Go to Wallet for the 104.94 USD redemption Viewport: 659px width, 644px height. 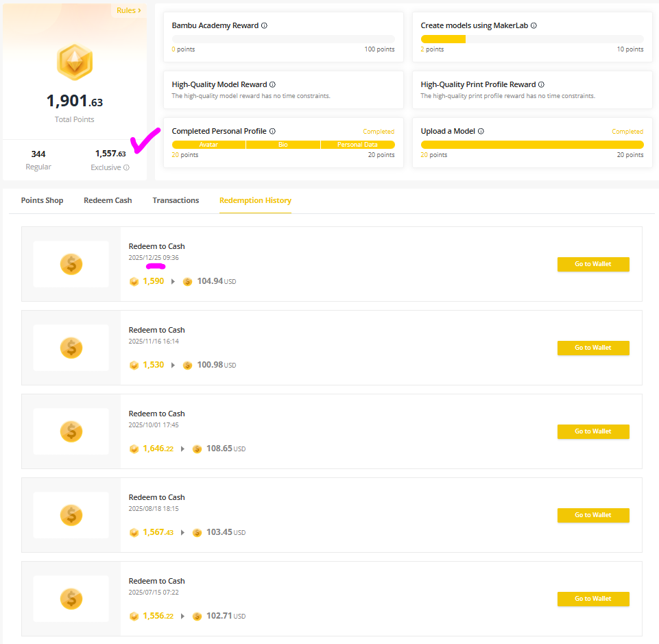(592, 264)
